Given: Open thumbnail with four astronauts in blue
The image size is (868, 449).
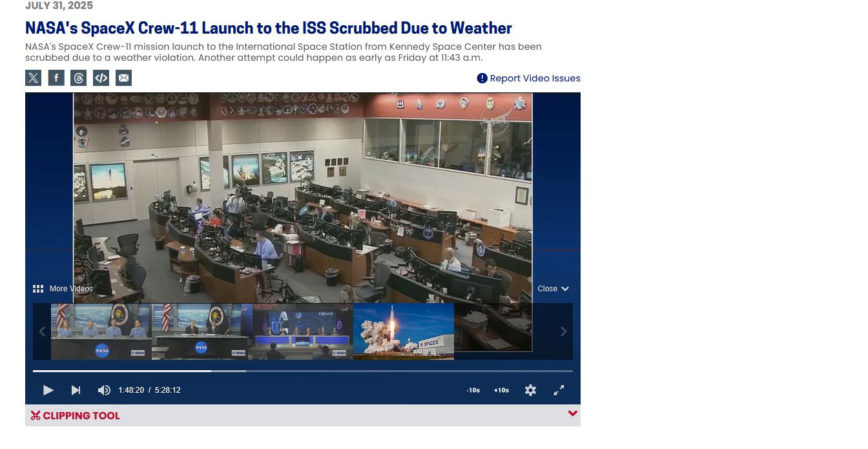Looking at the screenshot, I should [x=101, y=331].
